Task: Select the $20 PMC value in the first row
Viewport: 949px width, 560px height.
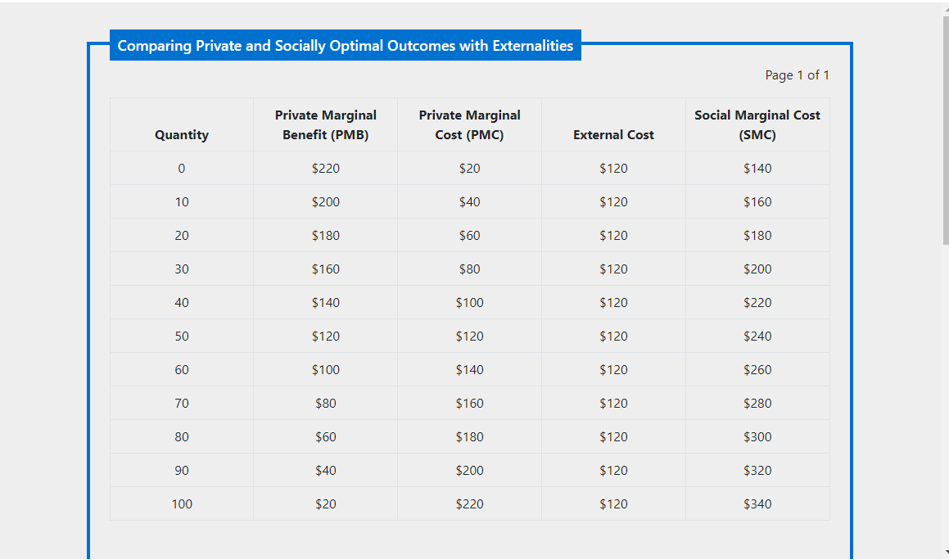Action: tap(469, 168)
